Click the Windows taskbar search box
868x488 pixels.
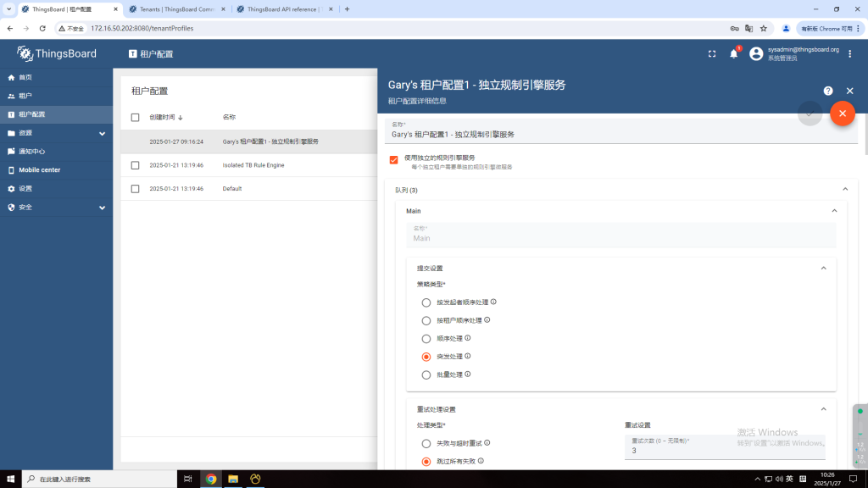pos(100,480)
